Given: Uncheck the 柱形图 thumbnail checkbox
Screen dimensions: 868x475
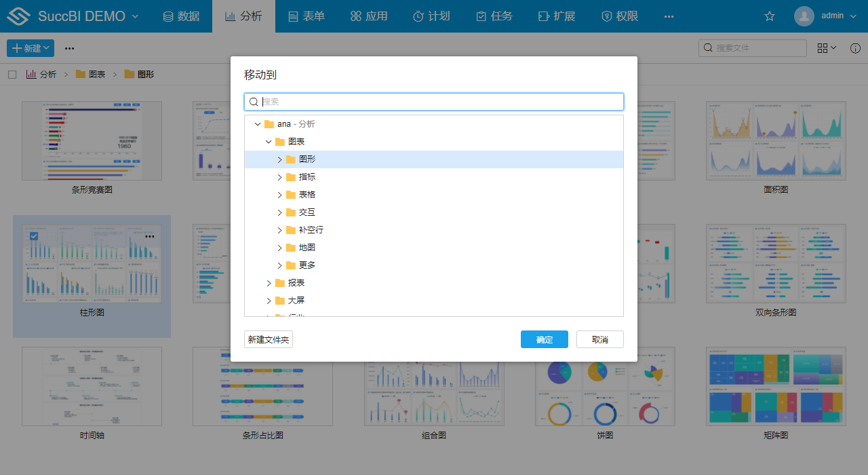Looking at the screenshot, I should click(33, 235).
